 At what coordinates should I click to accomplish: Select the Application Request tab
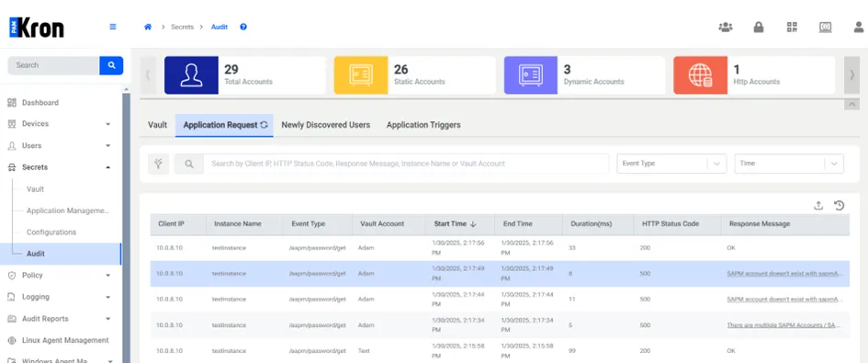tap(224, 125)
